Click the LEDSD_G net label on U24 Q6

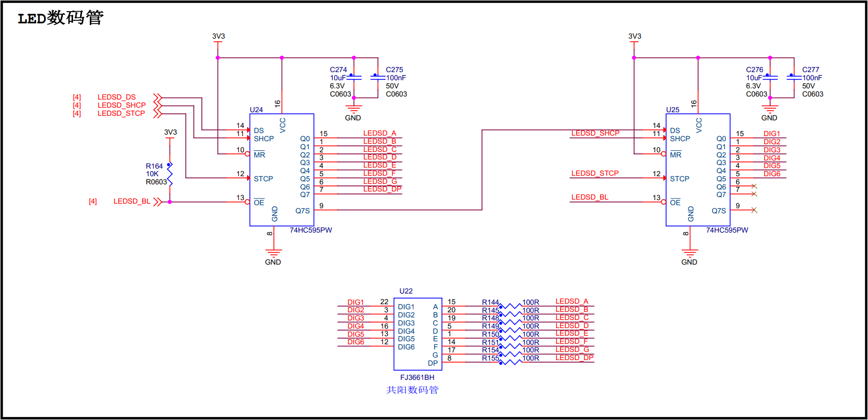tap(380, 181)
